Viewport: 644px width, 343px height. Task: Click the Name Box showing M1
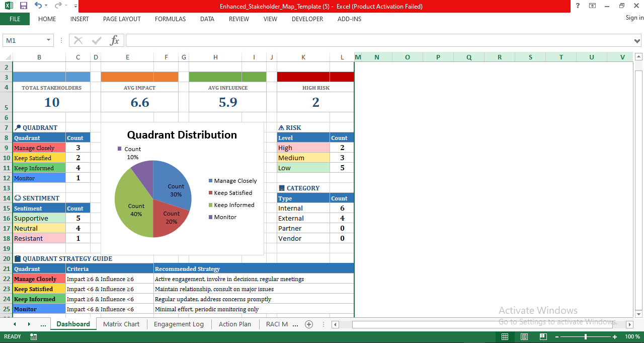[x=24, y=40]
